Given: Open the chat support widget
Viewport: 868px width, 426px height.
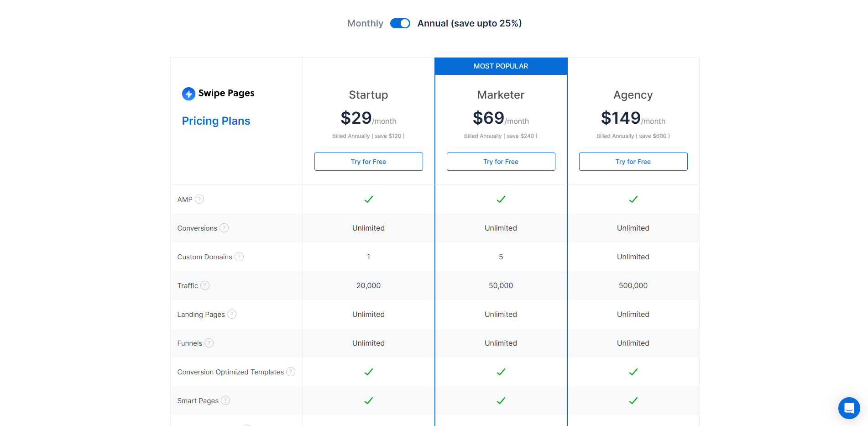Looking at the screenshot, I should 849,408.
